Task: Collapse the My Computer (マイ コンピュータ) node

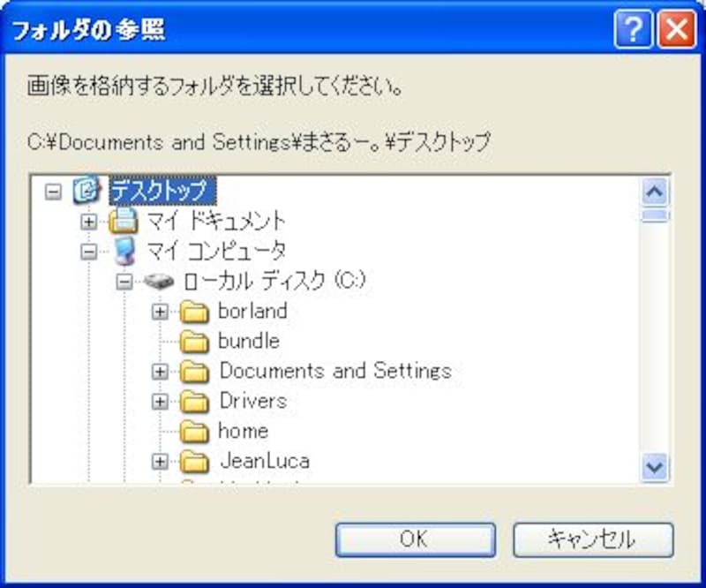Action: point(89,251)
